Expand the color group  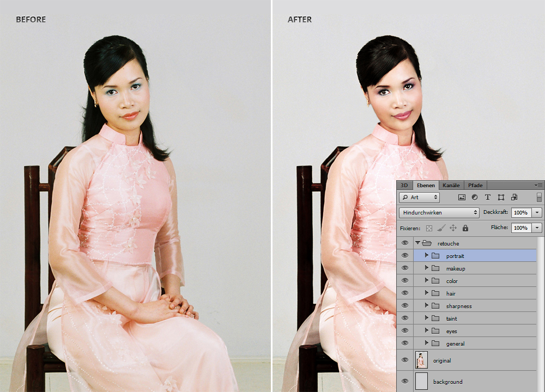[x=427, y=280]
